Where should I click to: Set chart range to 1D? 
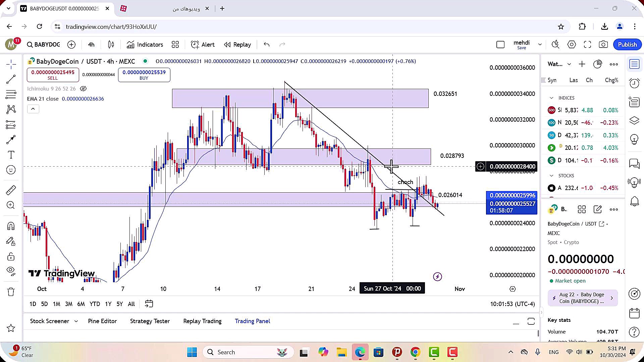point(33,304)
